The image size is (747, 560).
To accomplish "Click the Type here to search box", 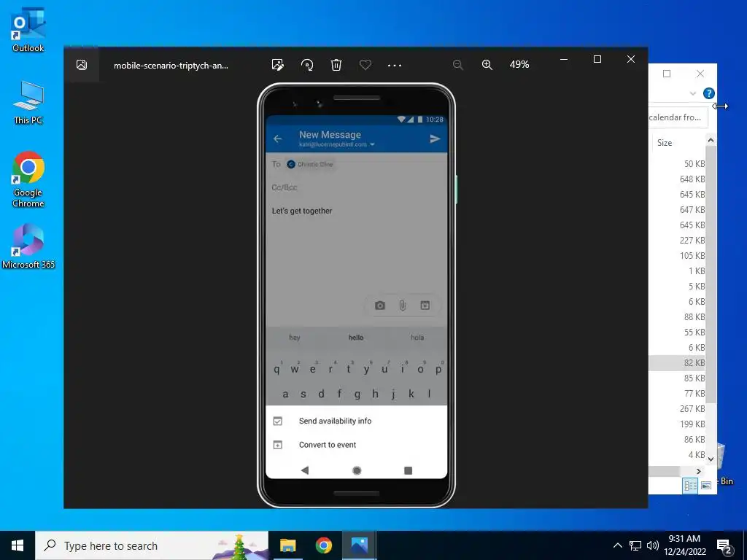I will (x=152, y=545).
